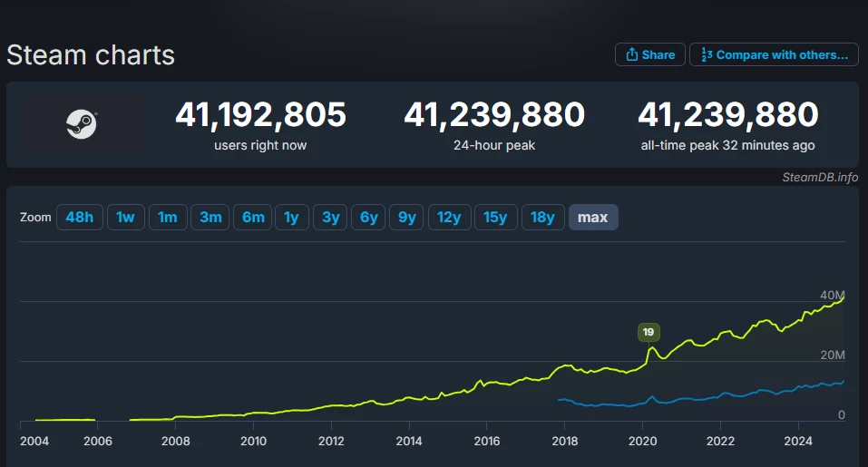This screenshot has width=868, height=467.
Task: Select the max zoom range
Action: [593, 217]
